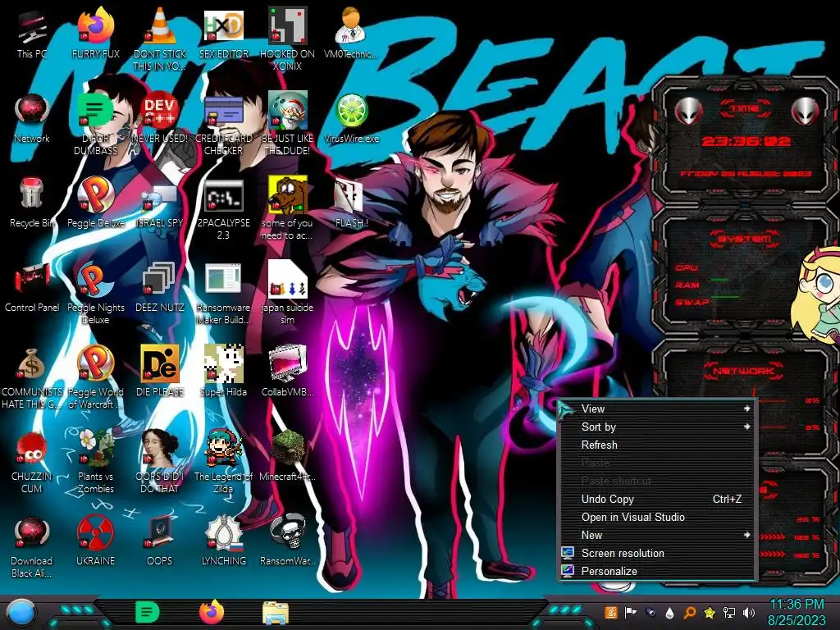Open the FLASH ! desktop icon

[x=351, y=203]
